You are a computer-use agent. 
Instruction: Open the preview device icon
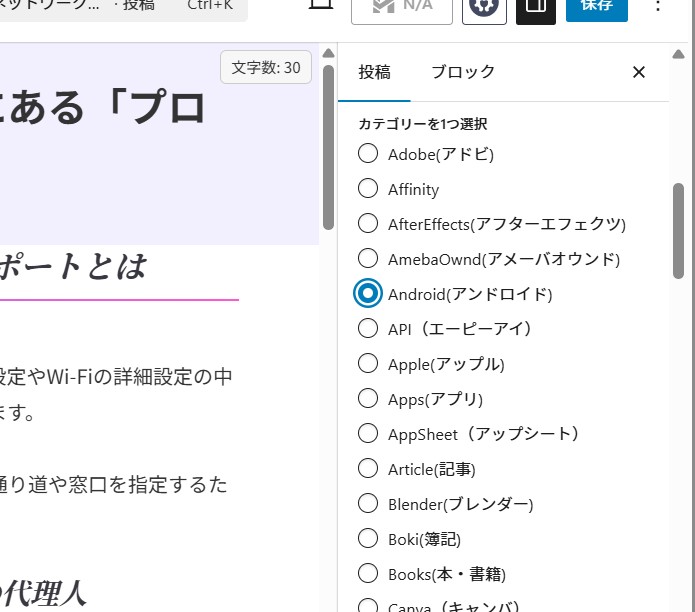pos(320,6)
